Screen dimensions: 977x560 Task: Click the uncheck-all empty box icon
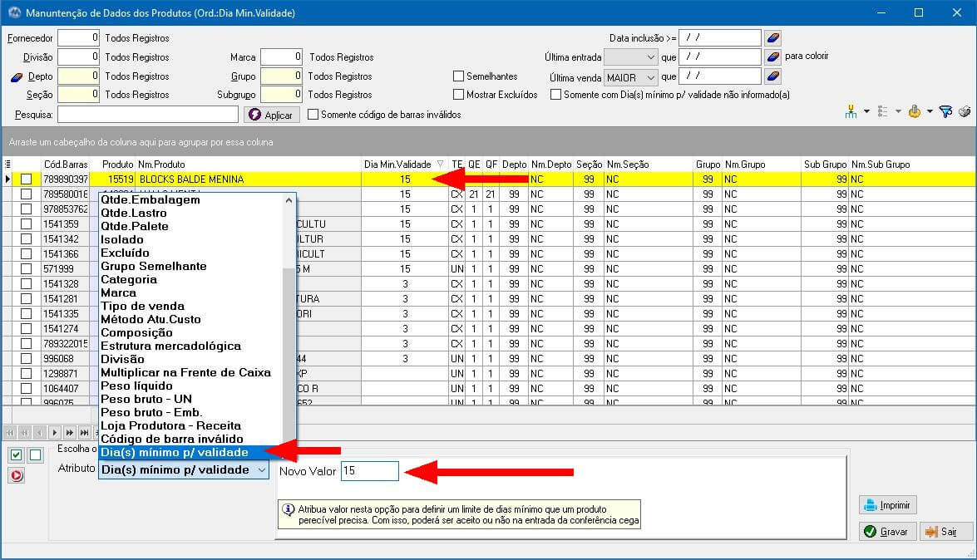tap(36, 454)
